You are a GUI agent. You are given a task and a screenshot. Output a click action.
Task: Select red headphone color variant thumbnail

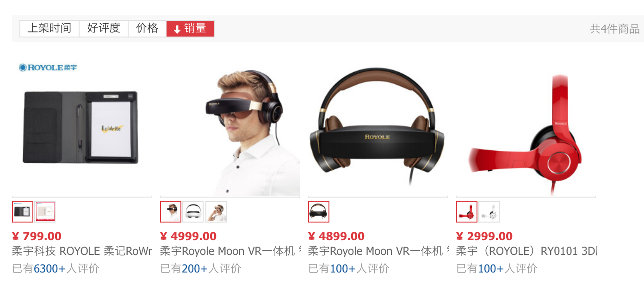467,212
